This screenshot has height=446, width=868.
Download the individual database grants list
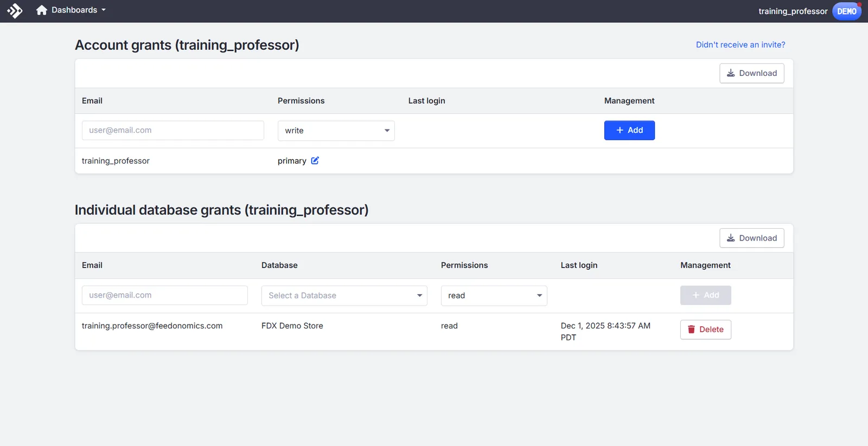coord(752,238)
